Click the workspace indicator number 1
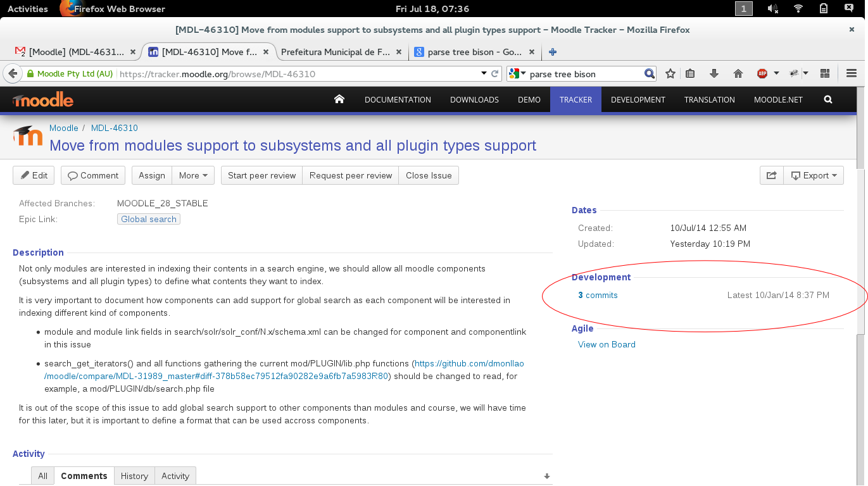 pyautogui.click(x=744, y=9)
